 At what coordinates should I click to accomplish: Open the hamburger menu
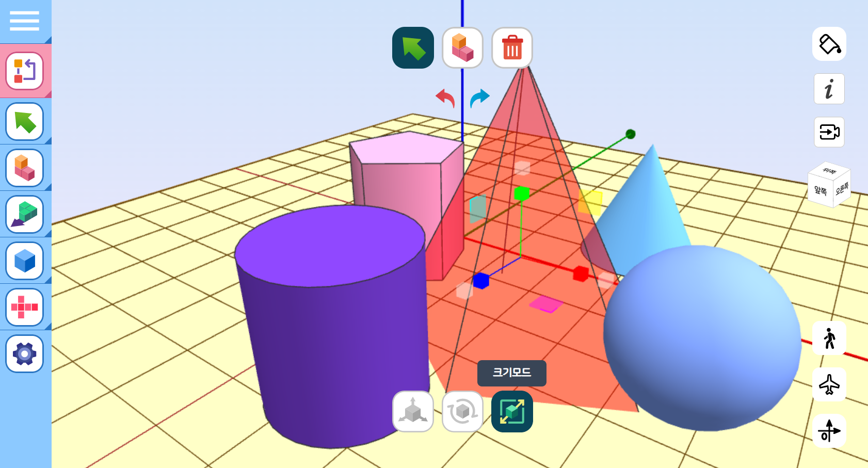[x=24, y=21]
